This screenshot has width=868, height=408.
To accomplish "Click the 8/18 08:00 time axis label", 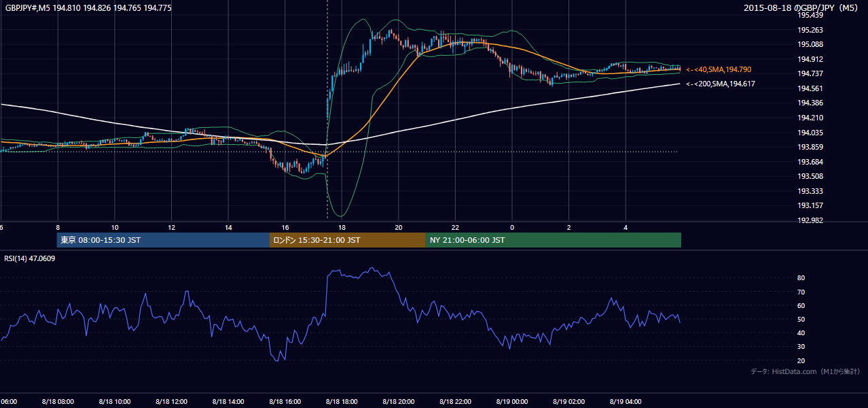I will 57,401.
